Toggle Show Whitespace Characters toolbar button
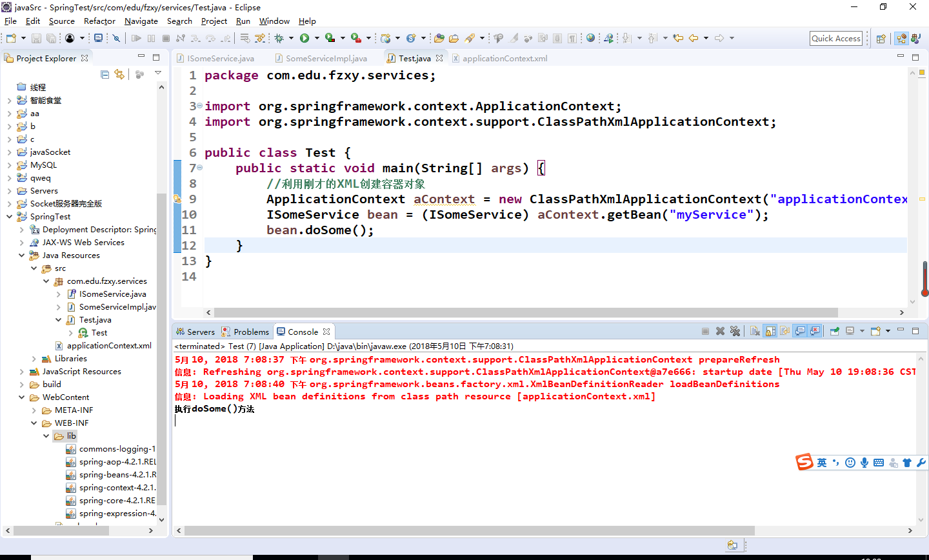 point(572,38)
